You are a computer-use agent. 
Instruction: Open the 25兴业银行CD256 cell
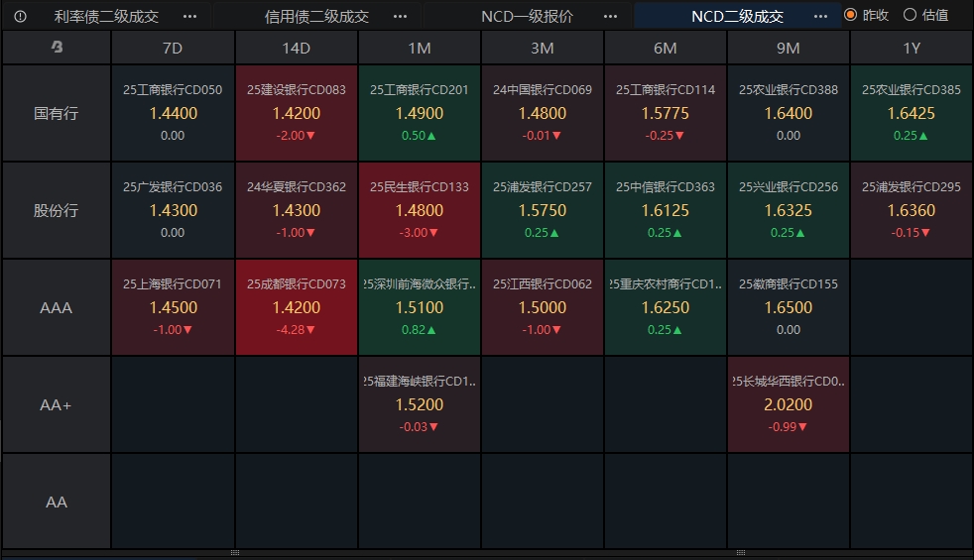[x=789, y=210]
